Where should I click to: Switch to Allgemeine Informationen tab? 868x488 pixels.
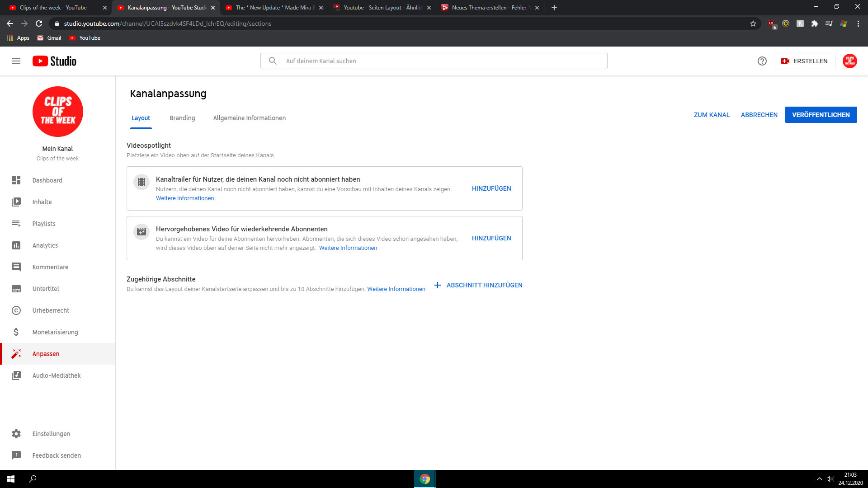(x=249, y=118)
